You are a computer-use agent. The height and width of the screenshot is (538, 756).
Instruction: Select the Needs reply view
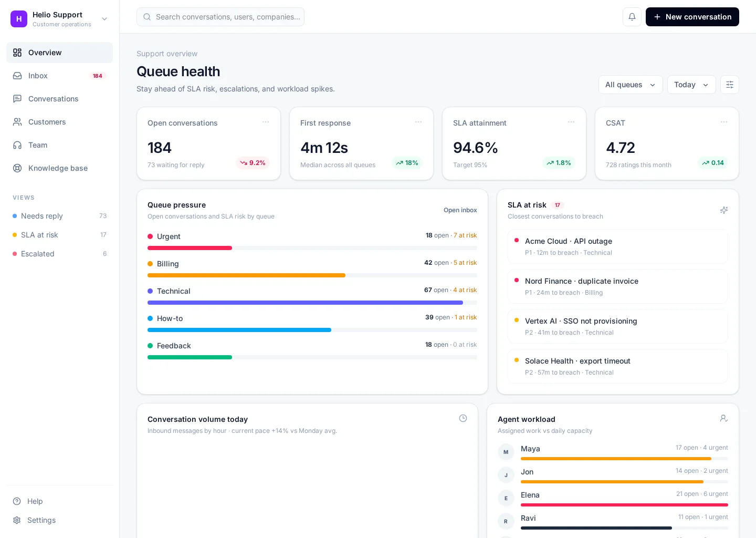point(59,216)
